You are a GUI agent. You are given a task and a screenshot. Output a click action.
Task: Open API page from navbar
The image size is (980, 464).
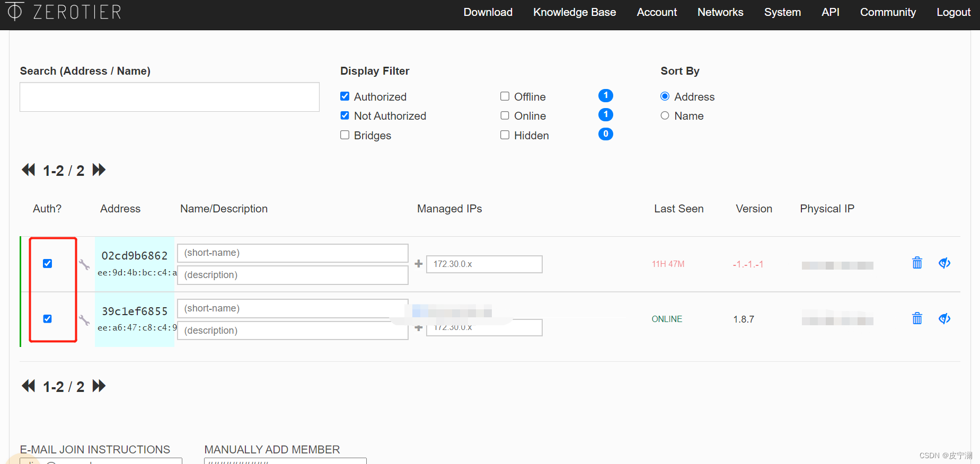tap(831, 12)
